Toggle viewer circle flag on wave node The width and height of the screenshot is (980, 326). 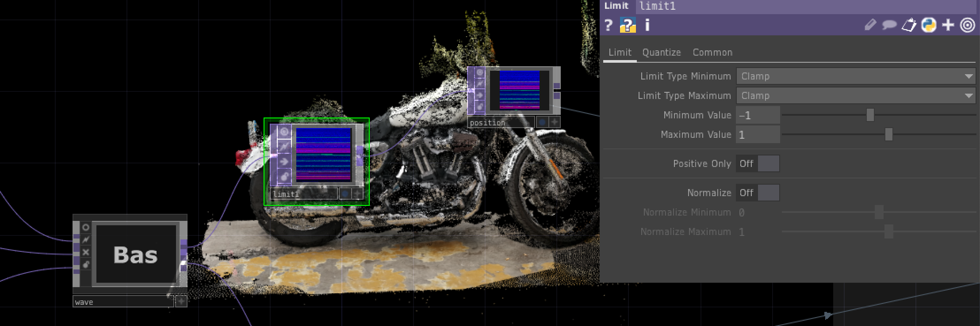tap(86, 227)
